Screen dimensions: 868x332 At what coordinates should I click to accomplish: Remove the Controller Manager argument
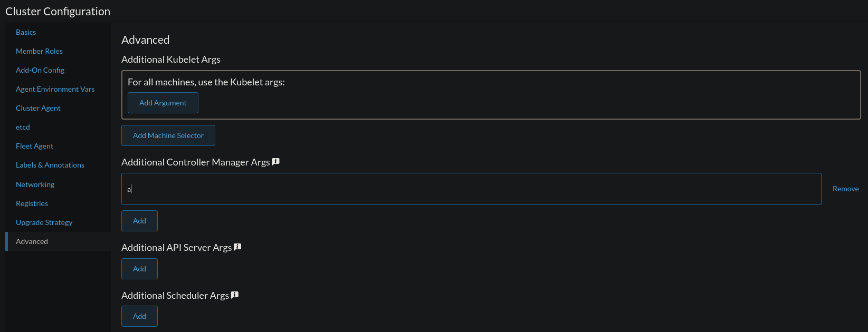[845, 188]
